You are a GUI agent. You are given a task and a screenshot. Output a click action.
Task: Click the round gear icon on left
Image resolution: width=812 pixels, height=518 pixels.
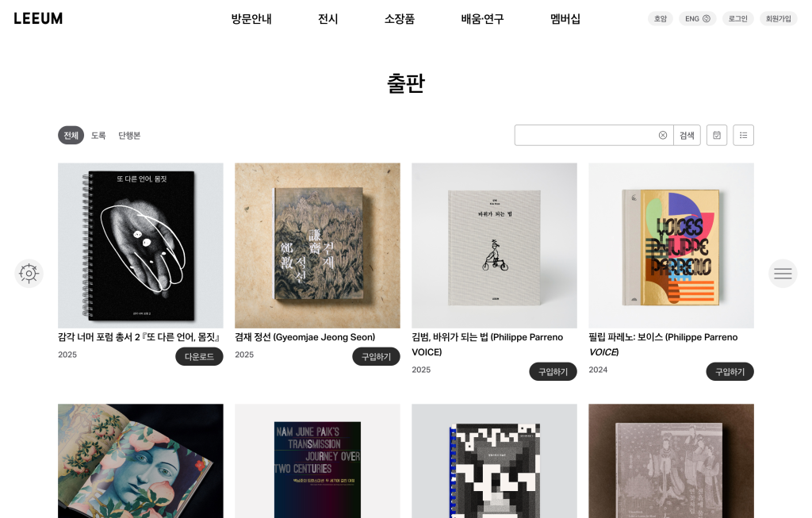point(29,274)
